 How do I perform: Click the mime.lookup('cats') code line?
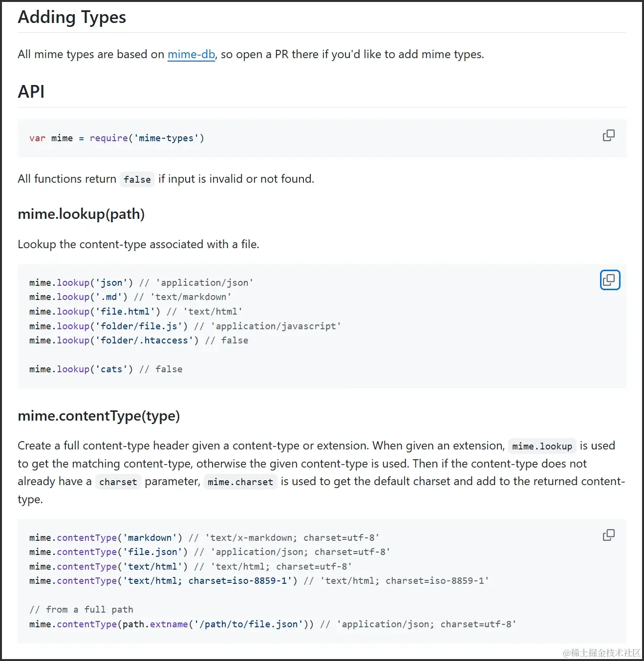106,369
